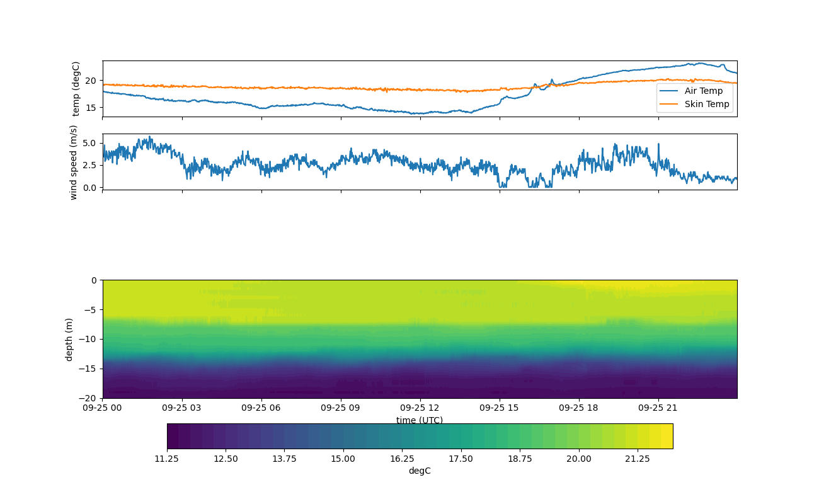Click the wind speed (m/s) axis label
This screenshot has height=504, width=819.
[x=74, y=162]
